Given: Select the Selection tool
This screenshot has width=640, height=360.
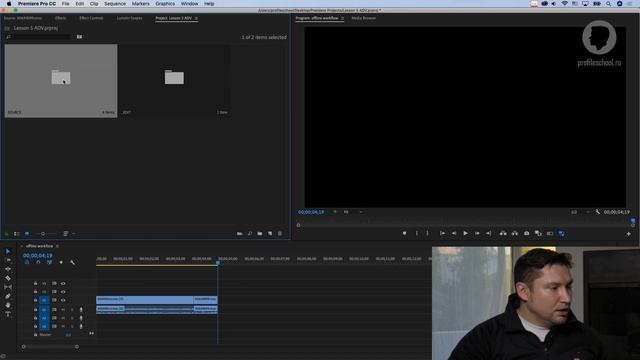Looking at the screenshot, I should (x=8, y=251).
